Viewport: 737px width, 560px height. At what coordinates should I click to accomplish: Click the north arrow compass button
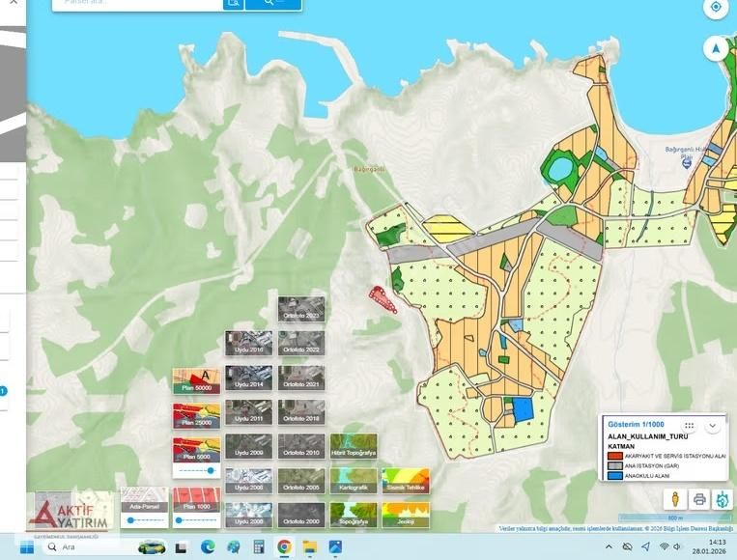[715, 47]
